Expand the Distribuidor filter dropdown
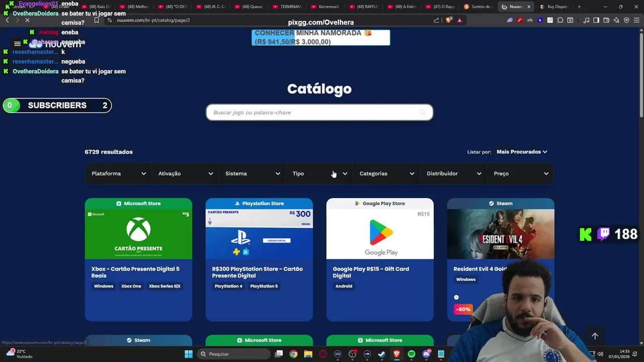The height and width of the screenshot is (362, 644). pyautogui.click(x=454, y=173)
